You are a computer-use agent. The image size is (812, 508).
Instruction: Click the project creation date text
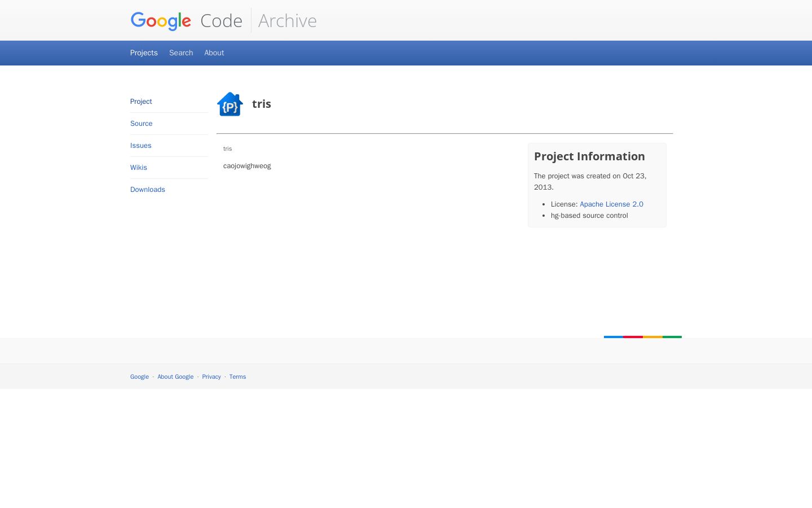coord(590,182)
